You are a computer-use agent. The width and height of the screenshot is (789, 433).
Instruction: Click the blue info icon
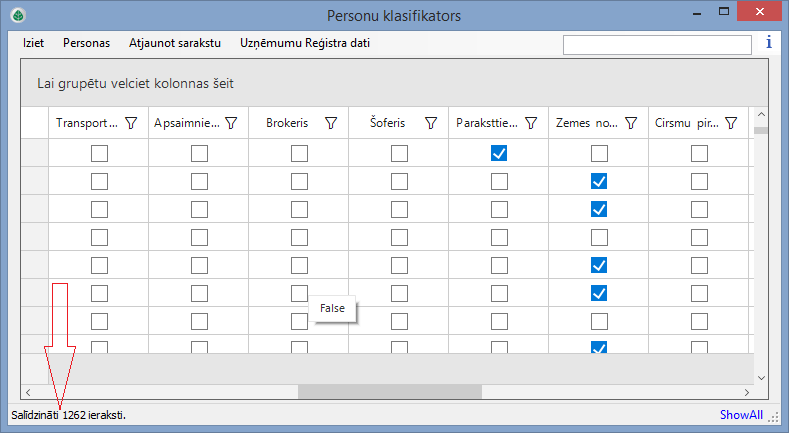[x=768, y=43]
